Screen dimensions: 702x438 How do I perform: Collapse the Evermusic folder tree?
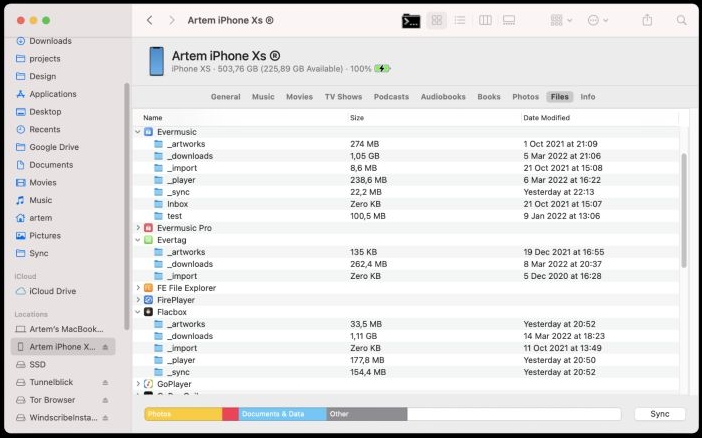pos(138,132)
